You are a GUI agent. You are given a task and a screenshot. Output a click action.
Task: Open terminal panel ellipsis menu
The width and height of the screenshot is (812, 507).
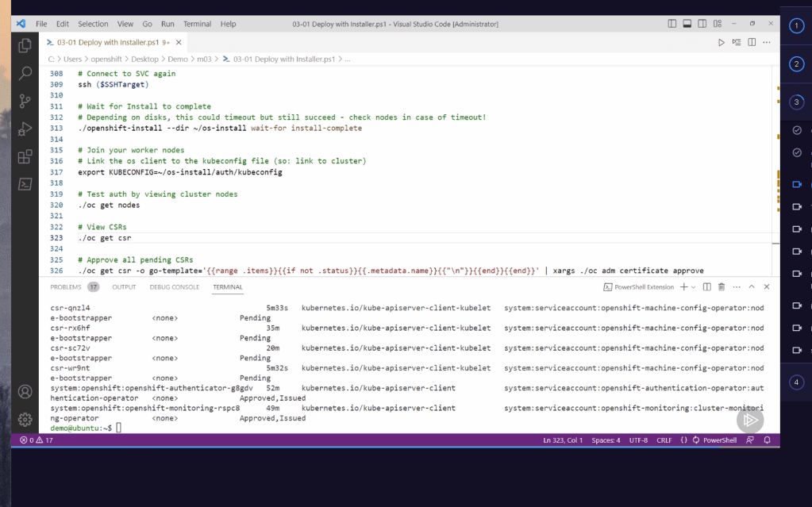737,287
